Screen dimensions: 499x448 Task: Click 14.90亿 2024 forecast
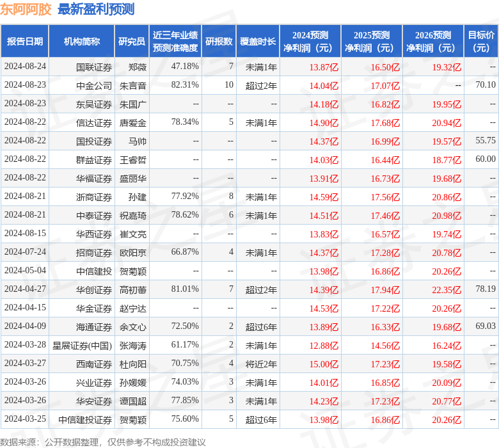click(x=324, y=123)
